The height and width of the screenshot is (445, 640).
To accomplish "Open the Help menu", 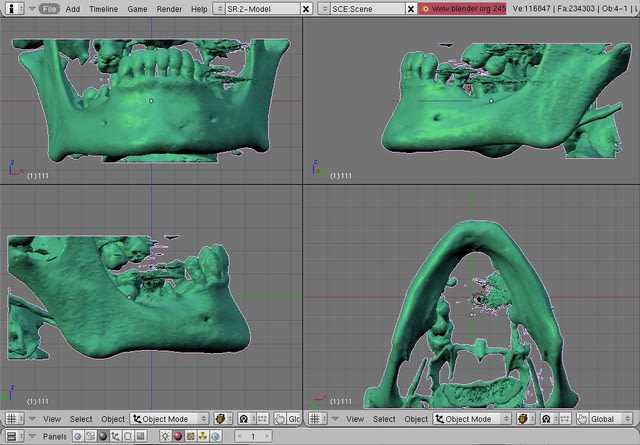I will click(199, 9).
